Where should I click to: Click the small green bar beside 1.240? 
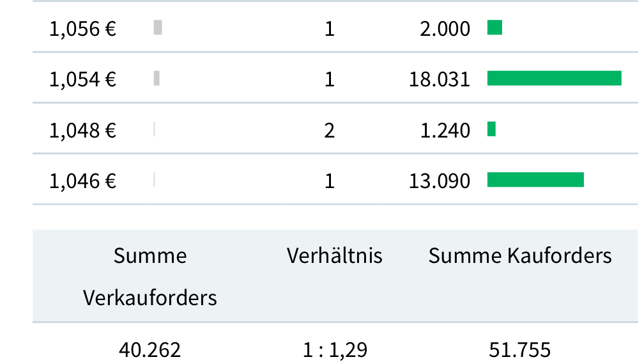pos(491,129)
